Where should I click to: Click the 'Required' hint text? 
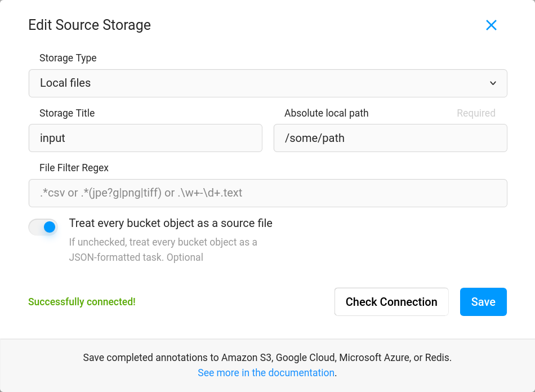pos(476,113)
